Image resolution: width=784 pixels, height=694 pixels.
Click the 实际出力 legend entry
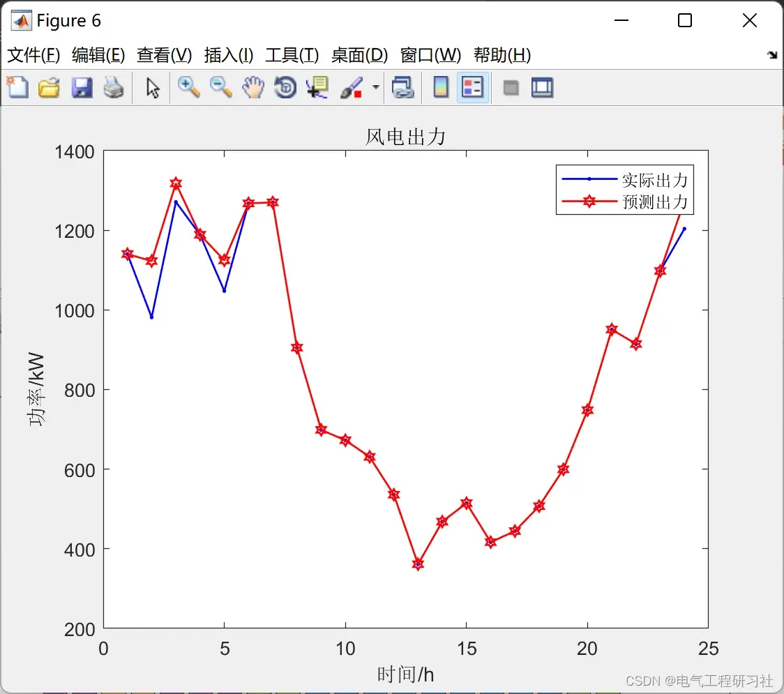[x=654, y=179]
